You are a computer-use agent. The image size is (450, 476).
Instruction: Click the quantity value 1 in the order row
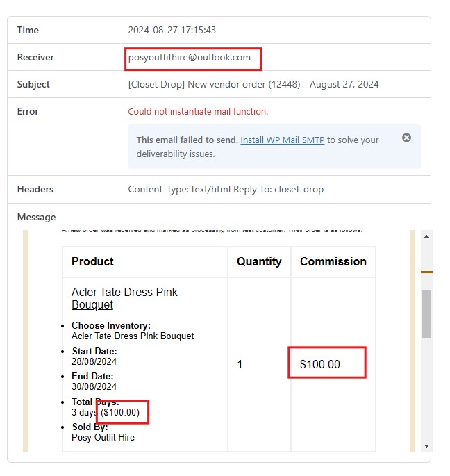(240, 364)
